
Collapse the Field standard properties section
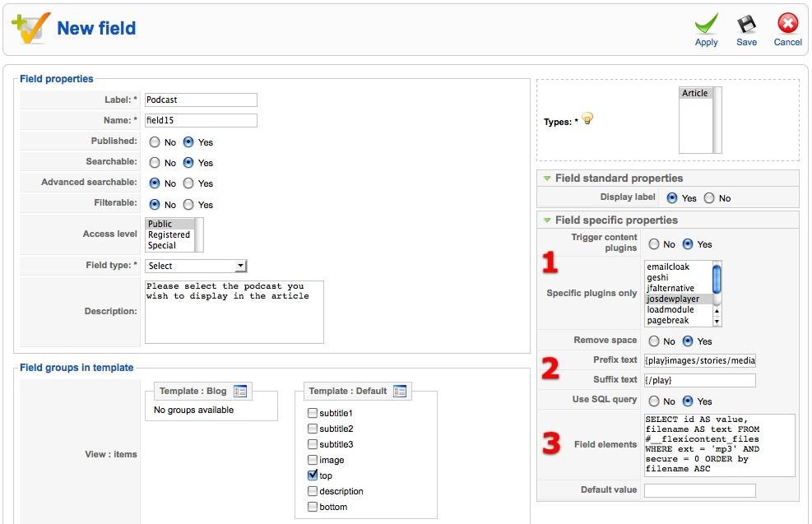coord(547,179)
